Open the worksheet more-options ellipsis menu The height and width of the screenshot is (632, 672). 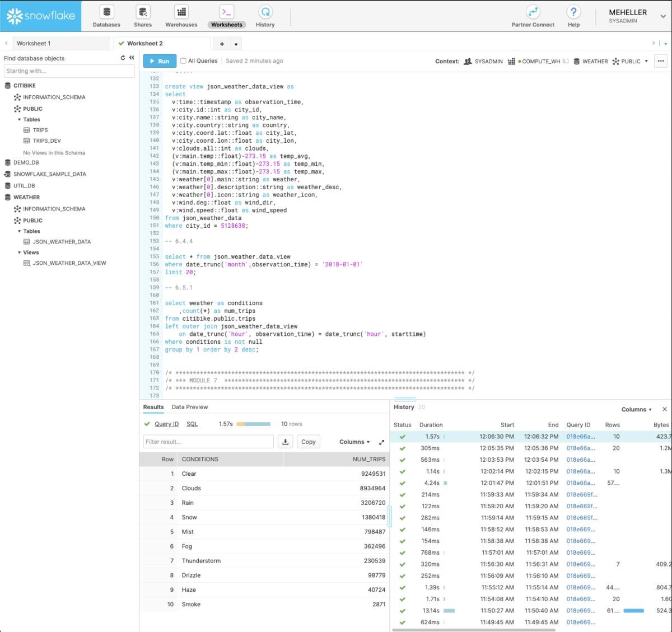[x=661, y=61]
